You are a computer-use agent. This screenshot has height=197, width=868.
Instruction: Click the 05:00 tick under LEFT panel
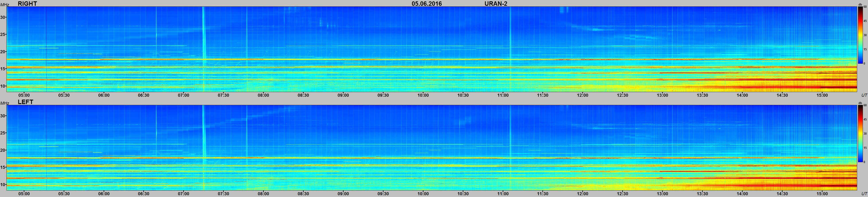[x=24, y=194]
